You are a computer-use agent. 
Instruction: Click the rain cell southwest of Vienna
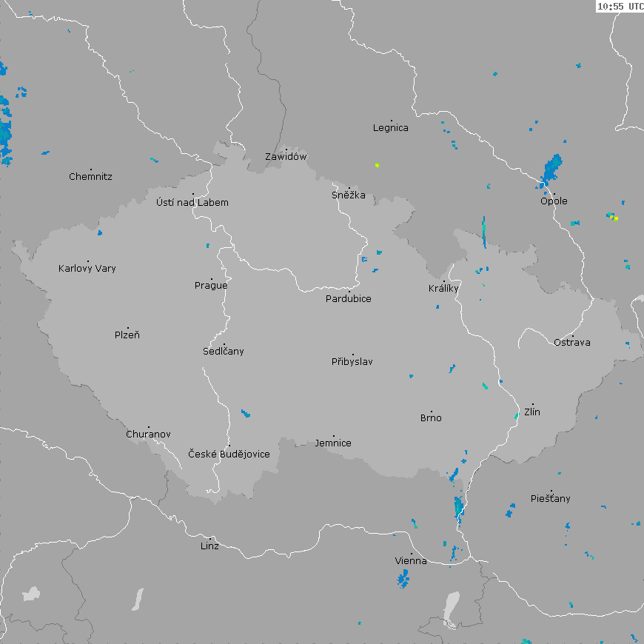click(x=403, y=578)
